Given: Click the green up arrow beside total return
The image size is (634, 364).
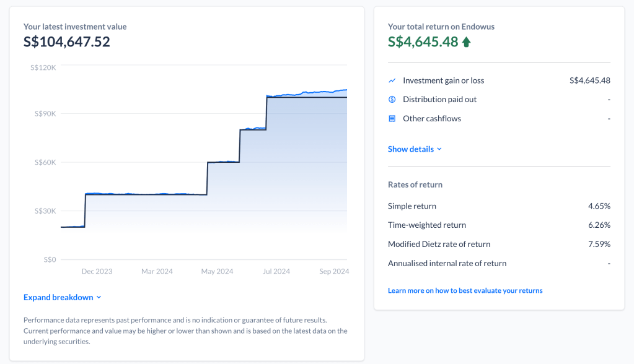Looking at the screenshot, I should pos(467,42).
